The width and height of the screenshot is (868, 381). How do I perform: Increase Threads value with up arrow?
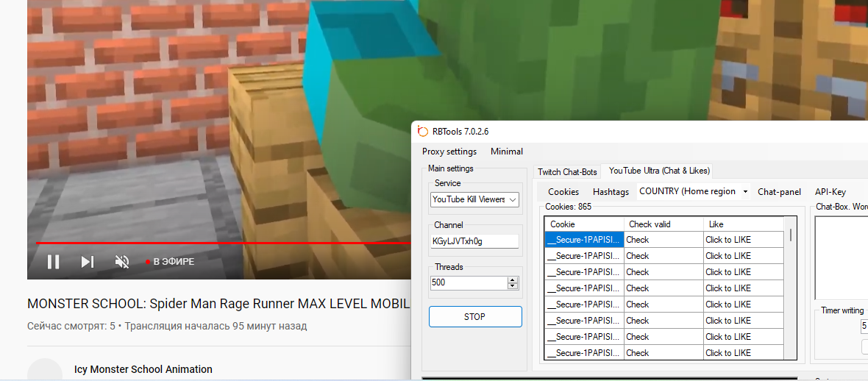(x=513, y=279)
